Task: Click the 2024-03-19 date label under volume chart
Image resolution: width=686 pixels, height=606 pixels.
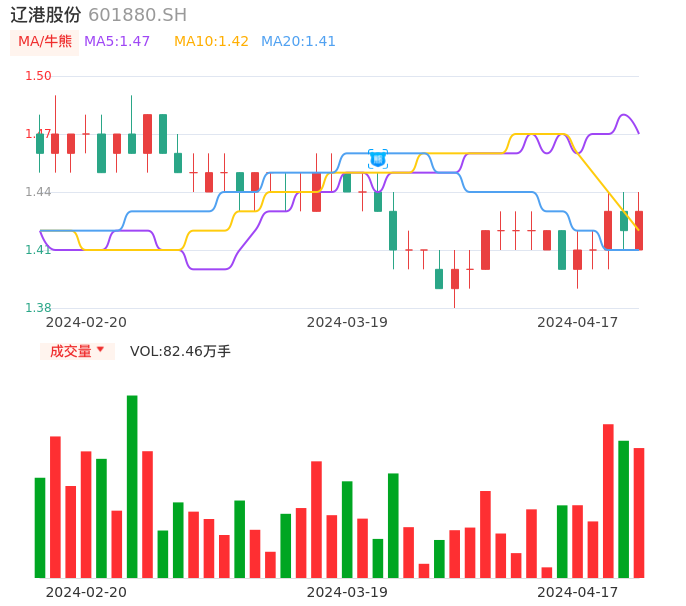Action: pyautogui.click(x=347, y=592)
